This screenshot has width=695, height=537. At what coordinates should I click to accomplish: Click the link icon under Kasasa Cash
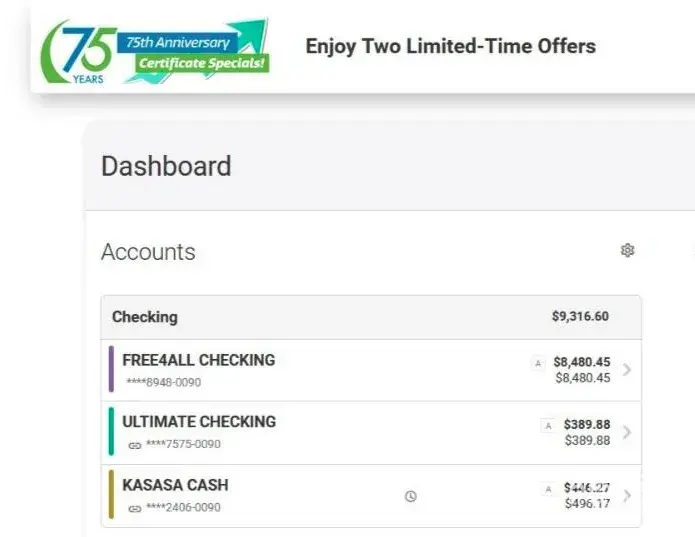pos(135,508)
